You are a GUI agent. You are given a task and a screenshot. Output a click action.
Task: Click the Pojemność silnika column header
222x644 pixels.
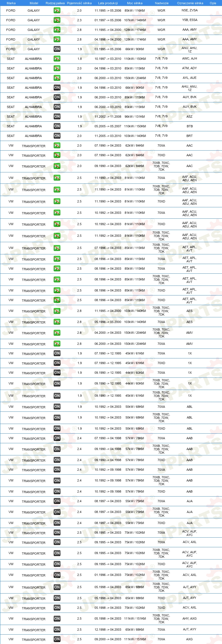point(79,3)
